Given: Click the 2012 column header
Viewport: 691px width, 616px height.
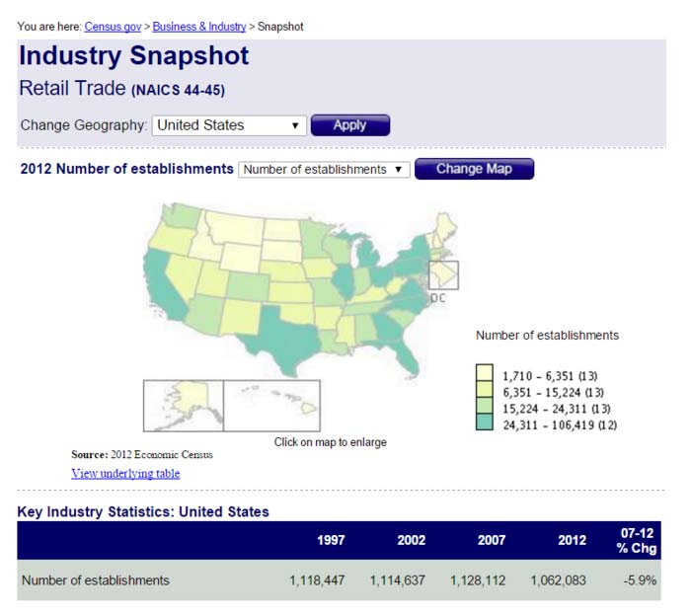Looking at the screenshot, I should [571, 540].
